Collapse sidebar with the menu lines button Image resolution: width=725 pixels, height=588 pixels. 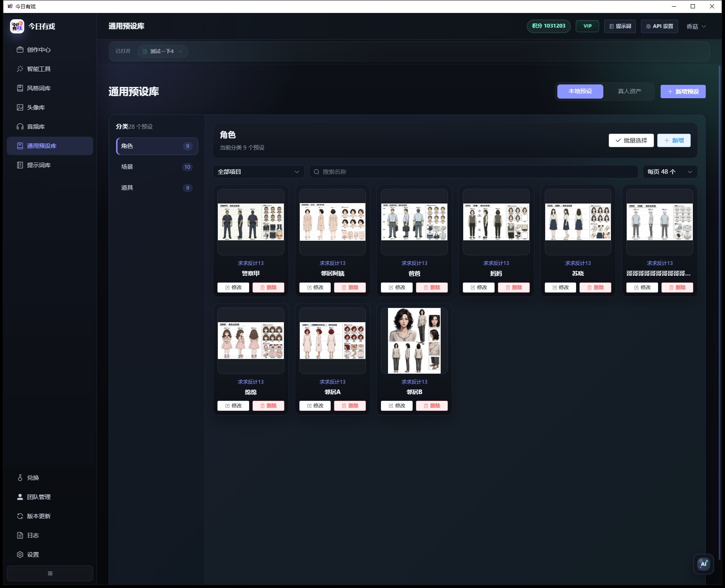click(x=50, y=573)
